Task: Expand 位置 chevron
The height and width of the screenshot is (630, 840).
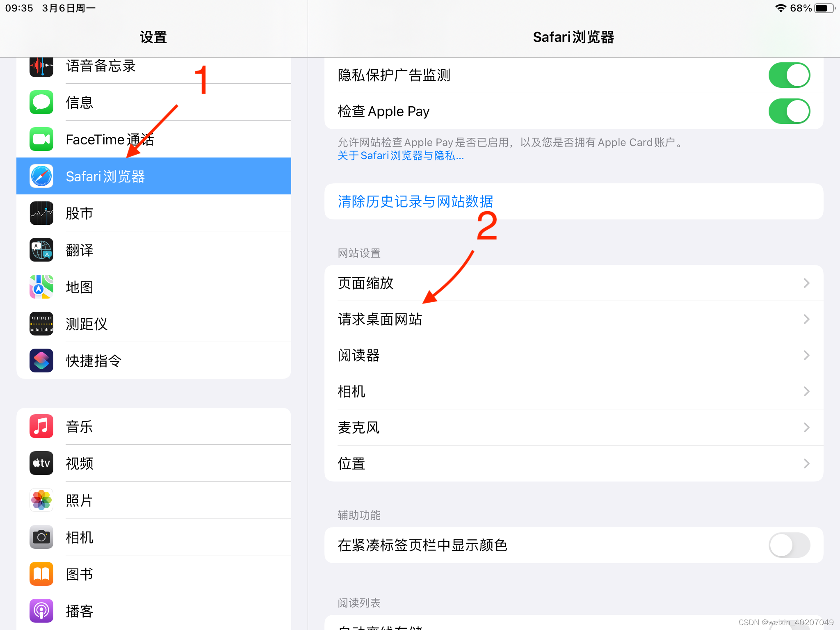Action: [806, 463]
